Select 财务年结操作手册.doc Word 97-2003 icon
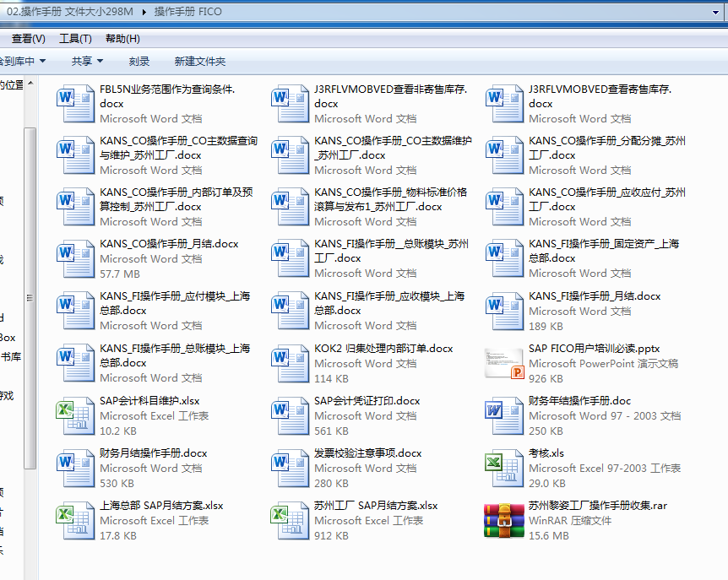728x580 pixels. coord(504,415)
